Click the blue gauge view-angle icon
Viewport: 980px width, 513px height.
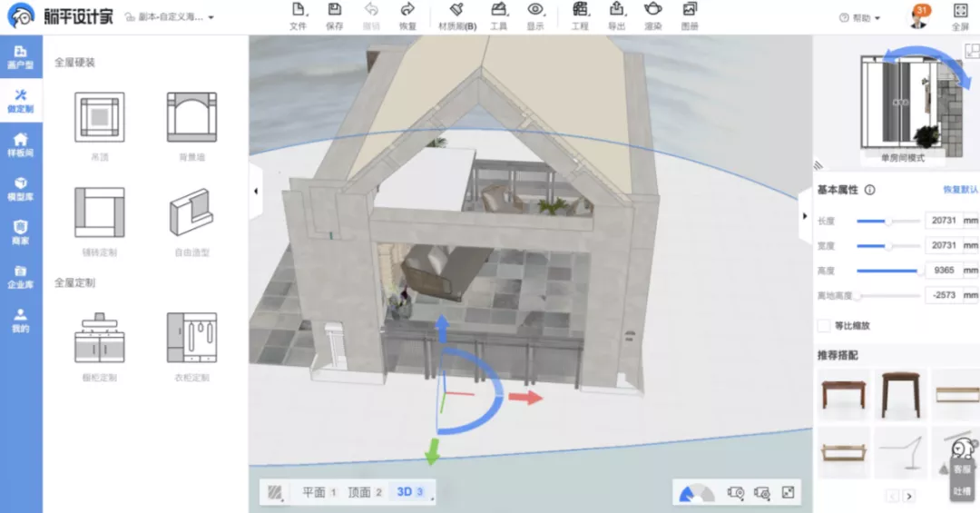(696, 493)
